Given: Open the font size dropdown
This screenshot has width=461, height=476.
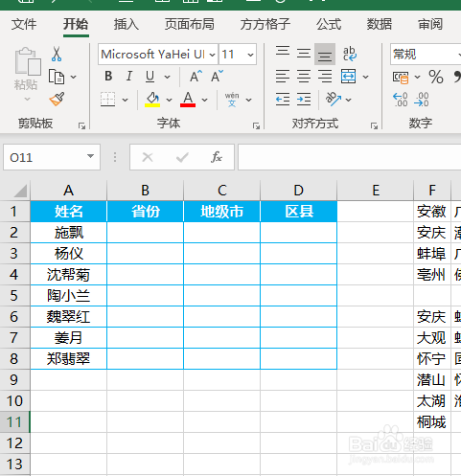Looking at the screenshot, I should coord(251,55).
